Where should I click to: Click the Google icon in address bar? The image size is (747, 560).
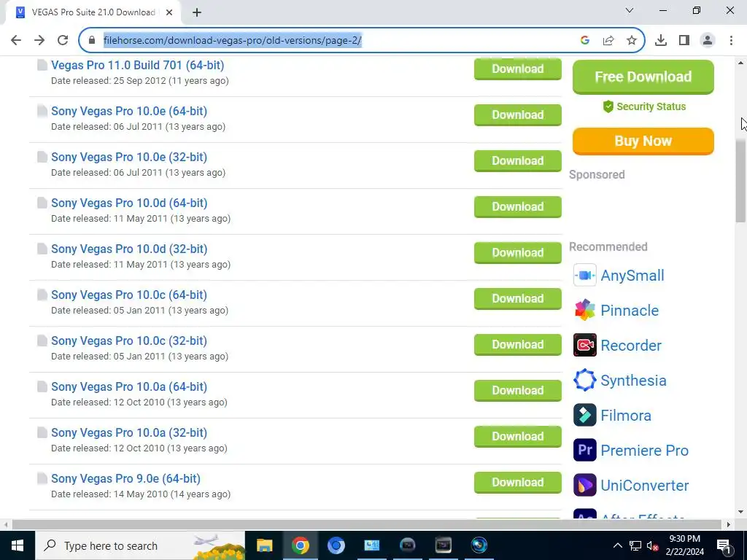point(585,41)
